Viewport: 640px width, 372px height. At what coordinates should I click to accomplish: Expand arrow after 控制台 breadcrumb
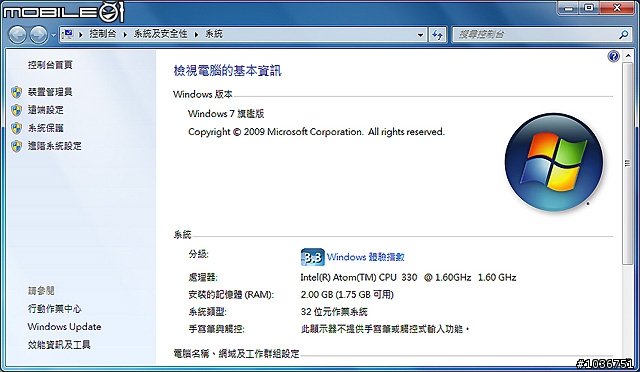(x=125, y=35)
